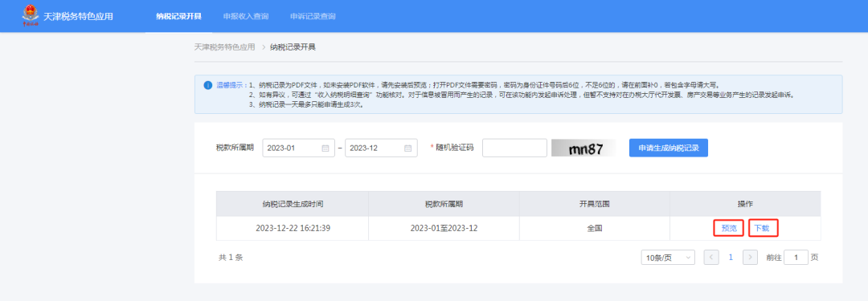Expand the 10条/页 page size dropdown
868x301 pixels.
coord(668,258)
